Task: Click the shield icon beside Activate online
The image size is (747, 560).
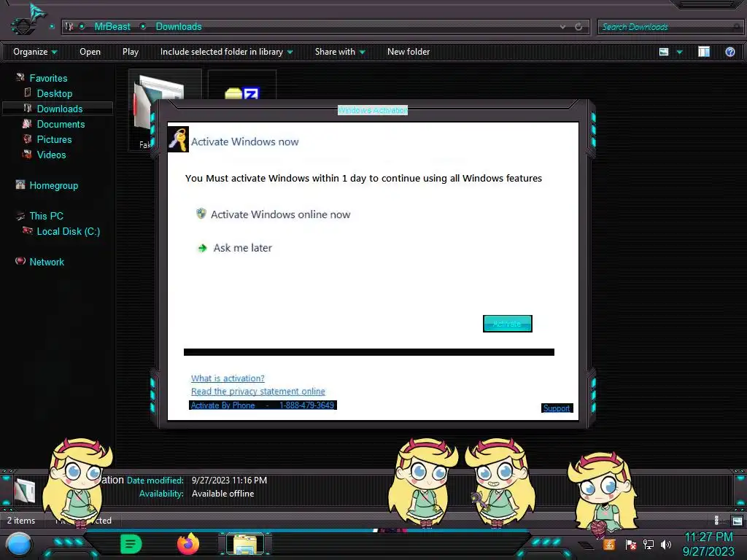Action: [201, 214]
